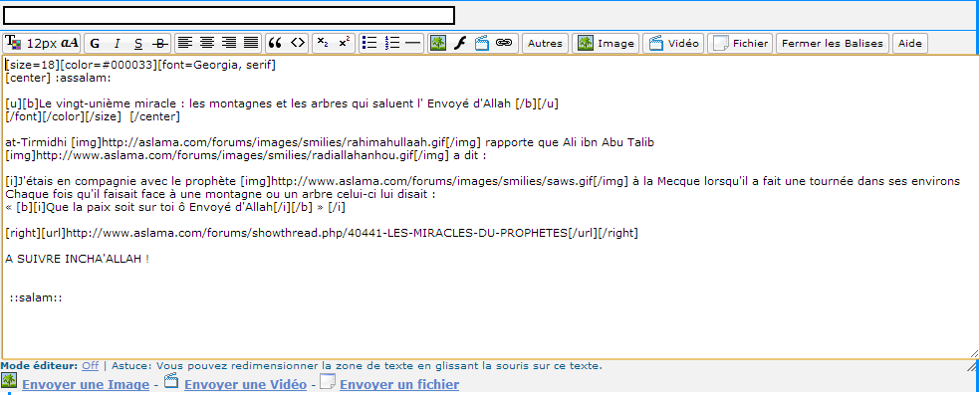Click the Envoyer un fichier page icon

pyautogui.click(x=328, y=381)
